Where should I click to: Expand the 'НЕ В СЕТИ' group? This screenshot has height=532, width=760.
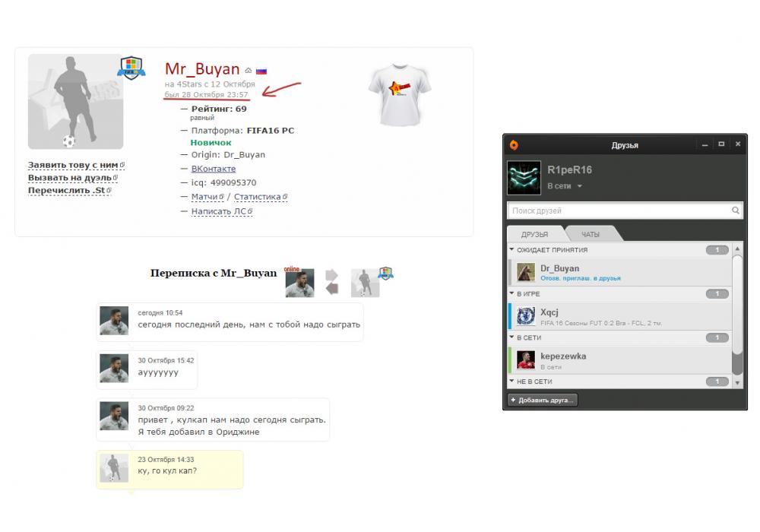tap(511, 382)
